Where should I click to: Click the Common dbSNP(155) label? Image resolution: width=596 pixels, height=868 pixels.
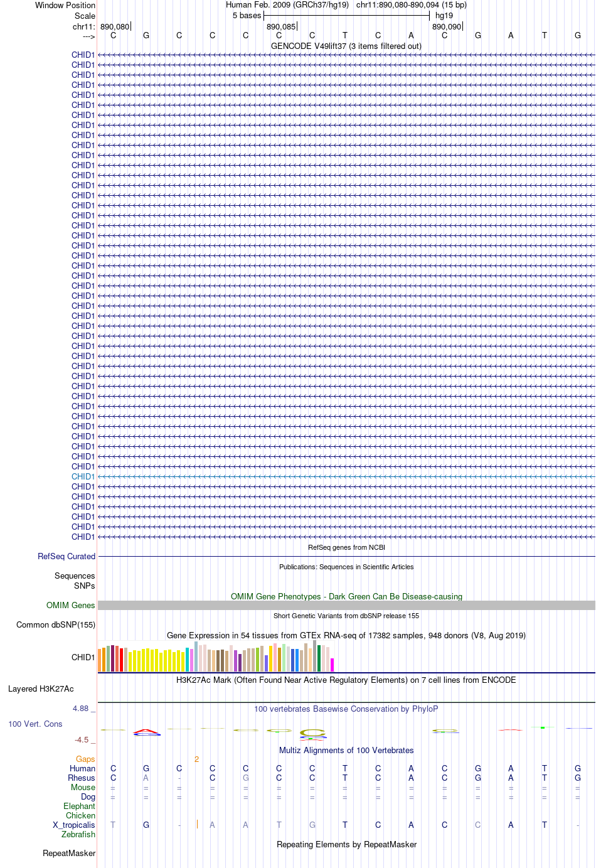click(x=56, y=624)
